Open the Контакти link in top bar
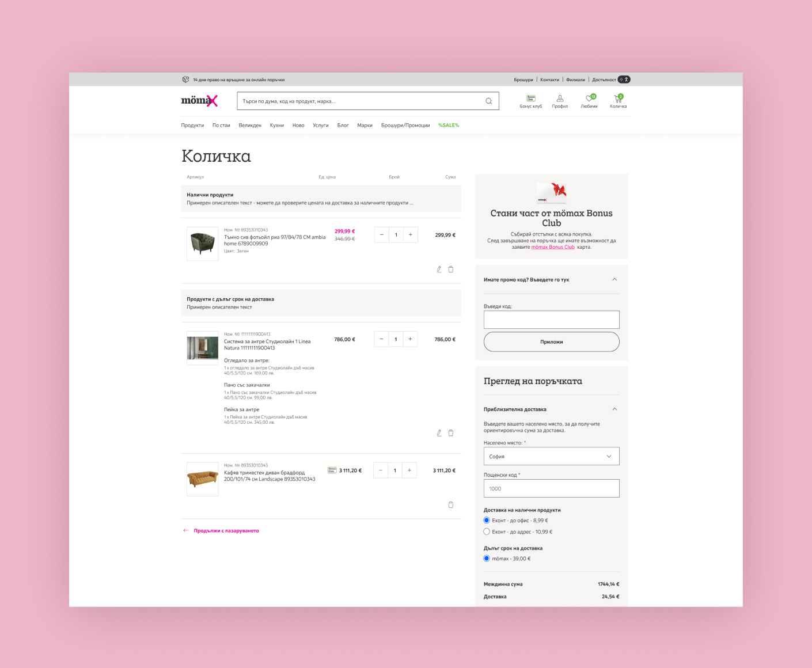Screen dimensions: 812x668 pos(549,79)
